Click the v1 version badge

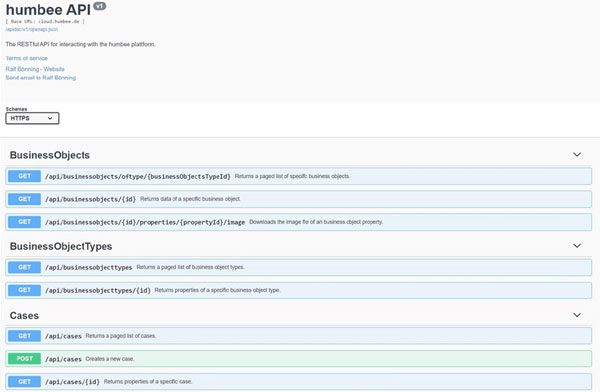tap(99, 6)
